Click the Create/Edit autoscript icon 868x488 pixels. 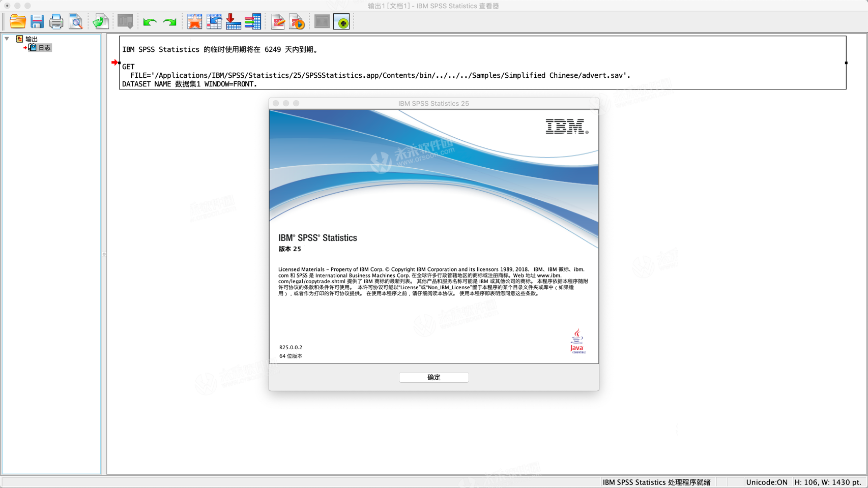(x=278, y=22)
